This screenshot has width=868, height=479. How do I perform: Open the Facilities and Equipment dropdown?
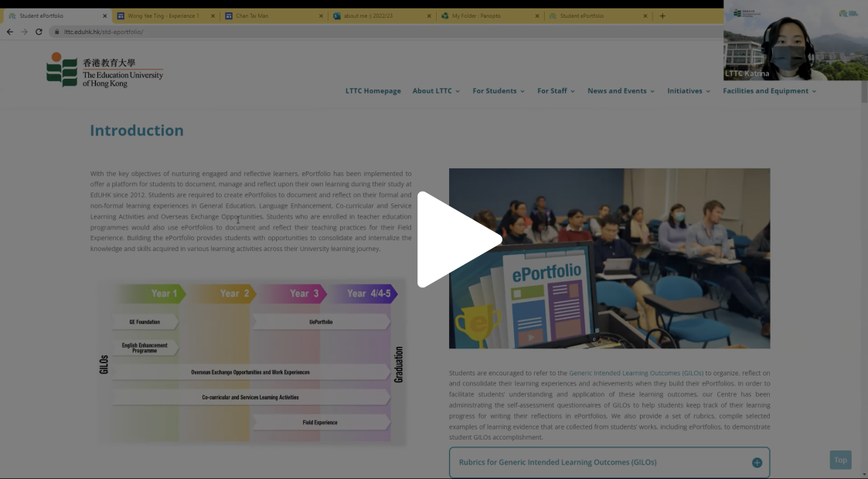point(769,91)
